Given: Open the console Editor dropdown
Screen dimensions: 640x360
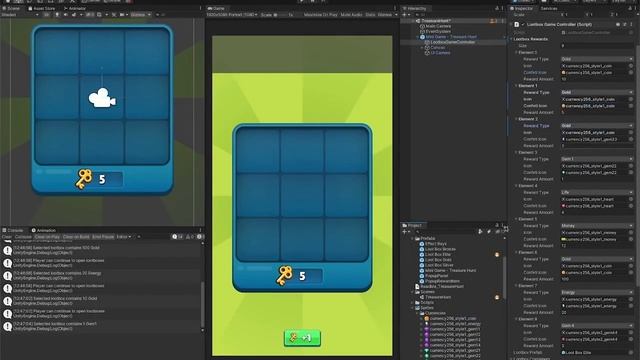Looking at the screenshot, I should pyautogui.click(x=124, y=237).
